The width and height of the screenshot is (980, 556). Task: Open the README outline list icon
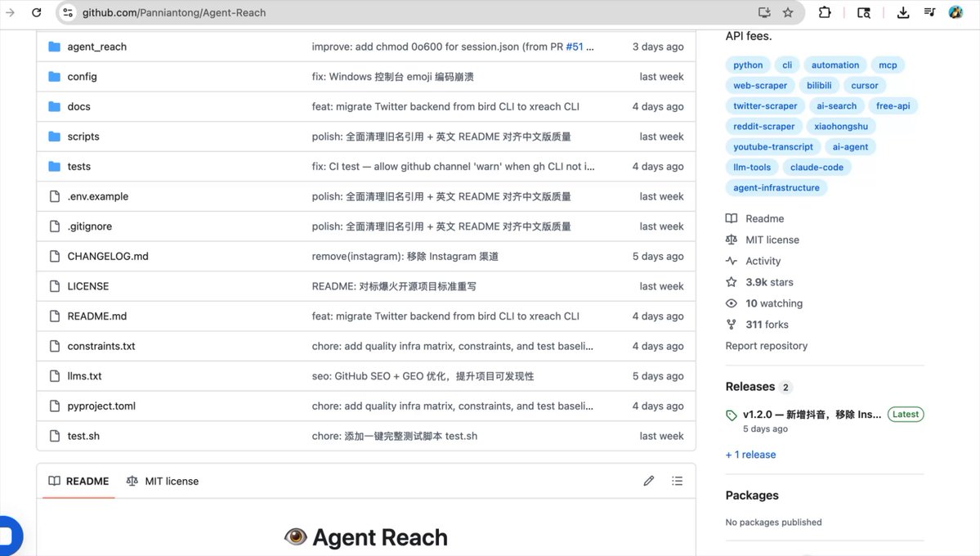(x=677, y=481)
